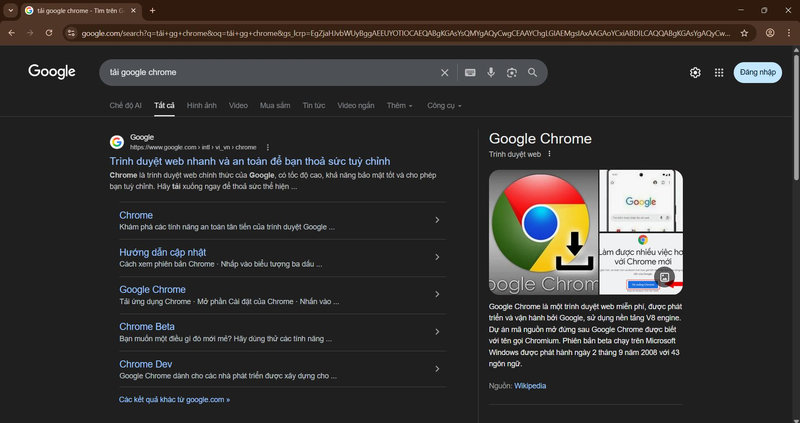Open 'Trình duyệt web nhanh và an toàn' result
The image size is (800, 423).
250,161
